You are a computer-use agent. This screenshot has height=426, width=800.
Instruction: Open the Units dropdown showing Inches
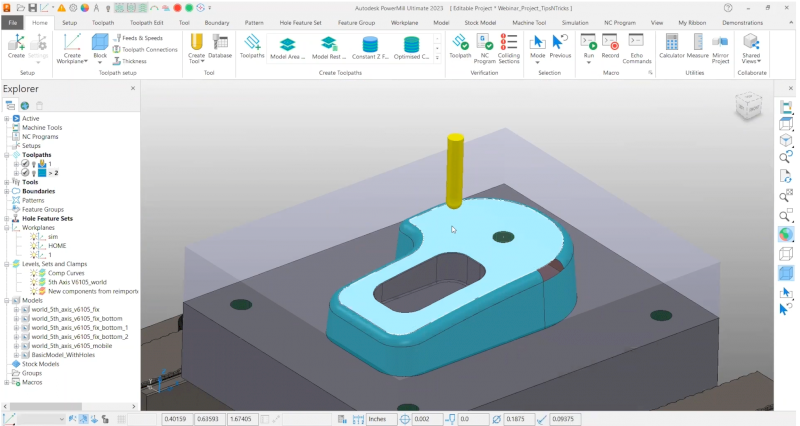click(x=379, y=419)
